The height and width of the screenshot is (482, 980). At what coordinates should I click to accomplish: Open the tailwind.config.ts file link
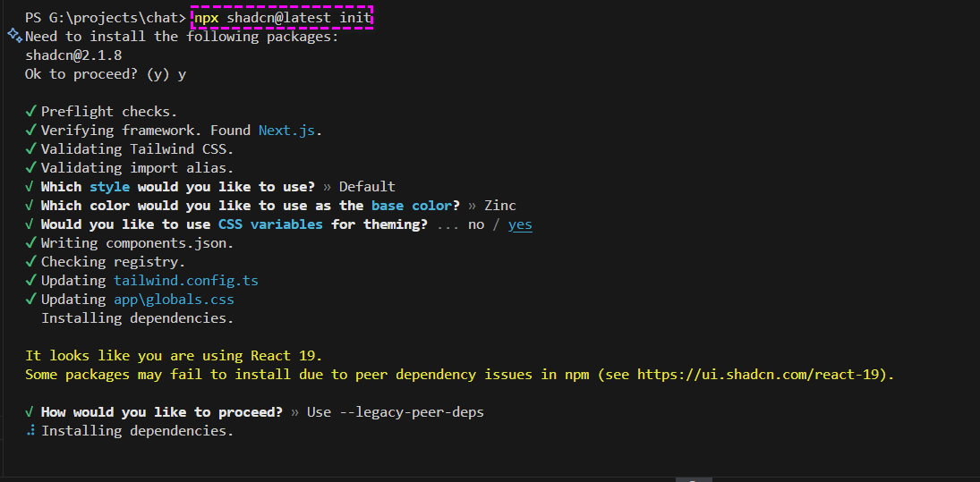(185, 281)
